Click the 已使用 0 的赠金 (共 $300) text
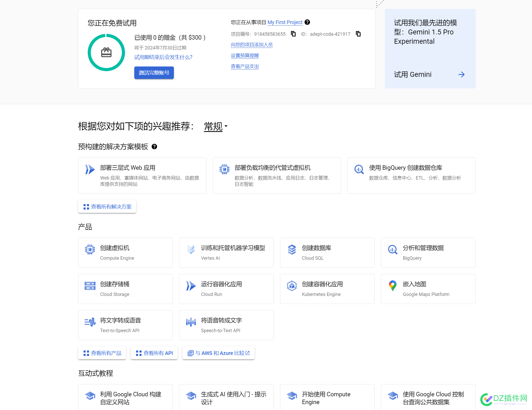 click(170, 38)
